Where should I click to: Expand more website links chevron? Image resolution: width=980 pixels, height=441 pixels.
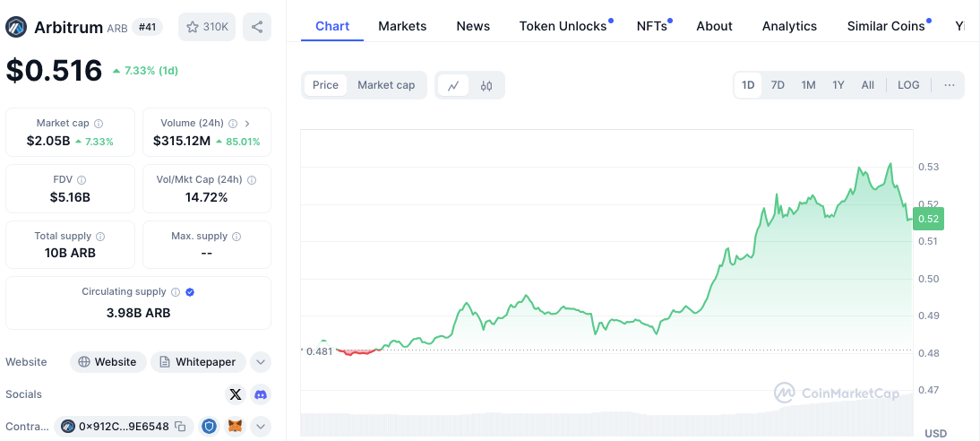(x=261, y=361)
